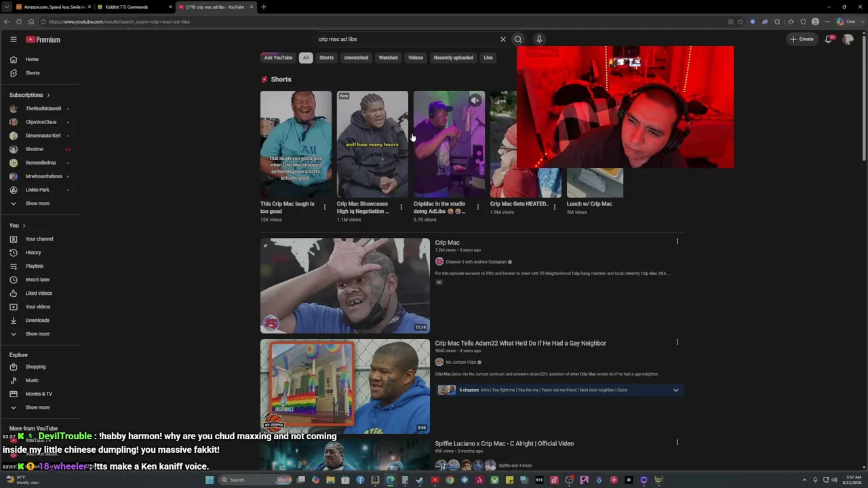
Task: Show hidden system tray icons
Action: 805,480
